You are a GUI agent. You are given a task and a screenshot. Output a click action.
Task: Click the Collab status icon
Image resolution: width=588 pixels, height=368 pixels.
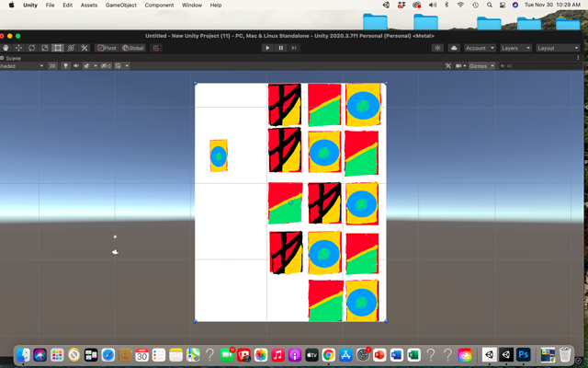click(x=436, y=48)
